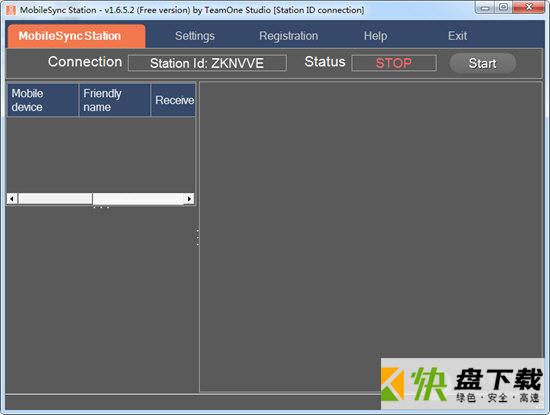Click the Connection label
This screenshot has width=550, height=415.
coord(85,62)
